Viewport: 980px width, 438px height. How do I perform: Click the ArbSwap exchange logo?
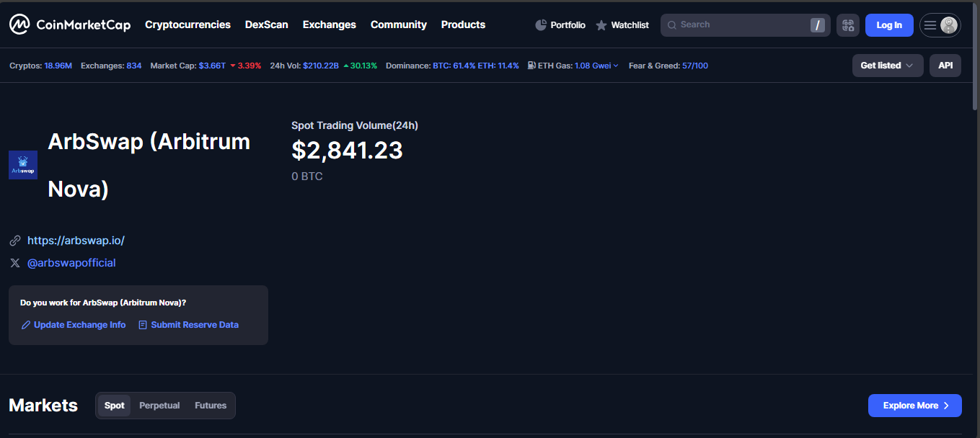[x=23, y=165]
